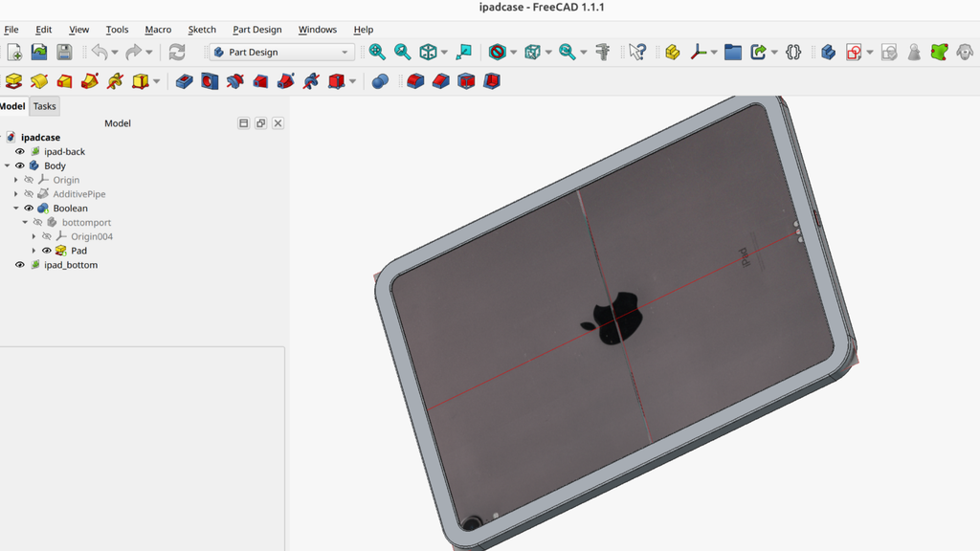Image resolution: width=980 pixels, height=551 pixels.
Task: Click the curly braces VarSet icon
Action: [793, 52]
